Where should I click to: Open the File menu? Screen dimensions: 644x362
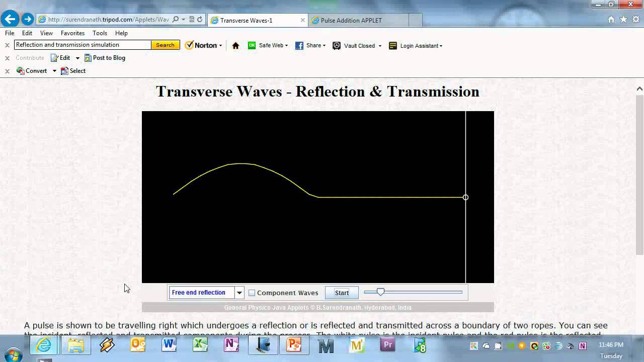coord(10,33)
